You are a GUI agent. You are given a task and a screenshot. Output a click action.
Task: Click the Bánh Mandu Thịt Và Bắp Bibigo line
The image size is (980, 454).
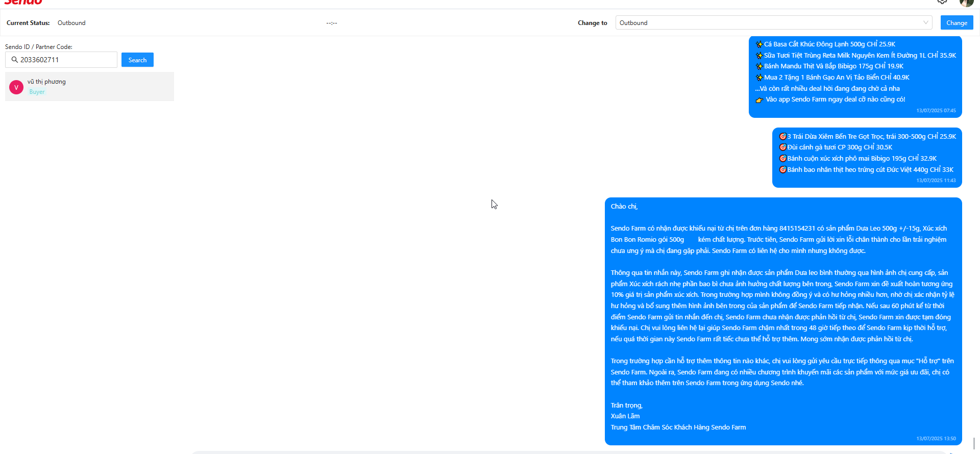point(829,66)
